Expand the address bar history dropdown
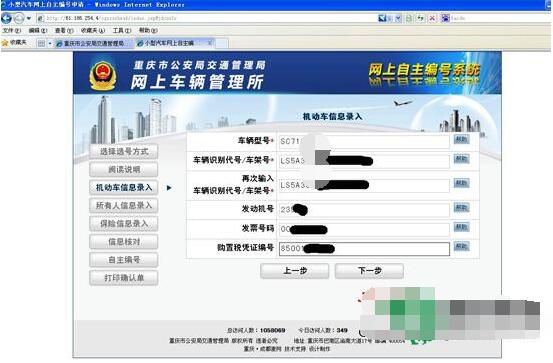This screenshot has height=363, width=553. point(398,18)
